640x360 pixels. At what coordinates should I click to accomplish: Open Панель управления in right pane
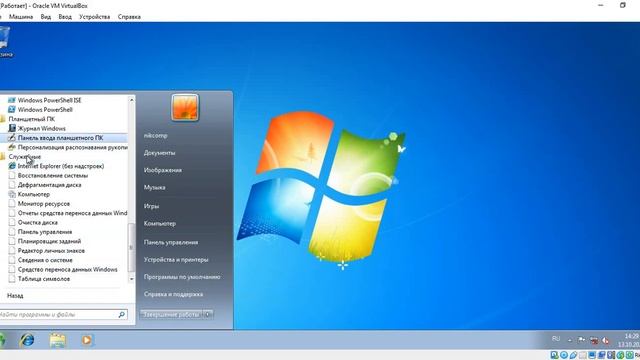tap(171, 242)
